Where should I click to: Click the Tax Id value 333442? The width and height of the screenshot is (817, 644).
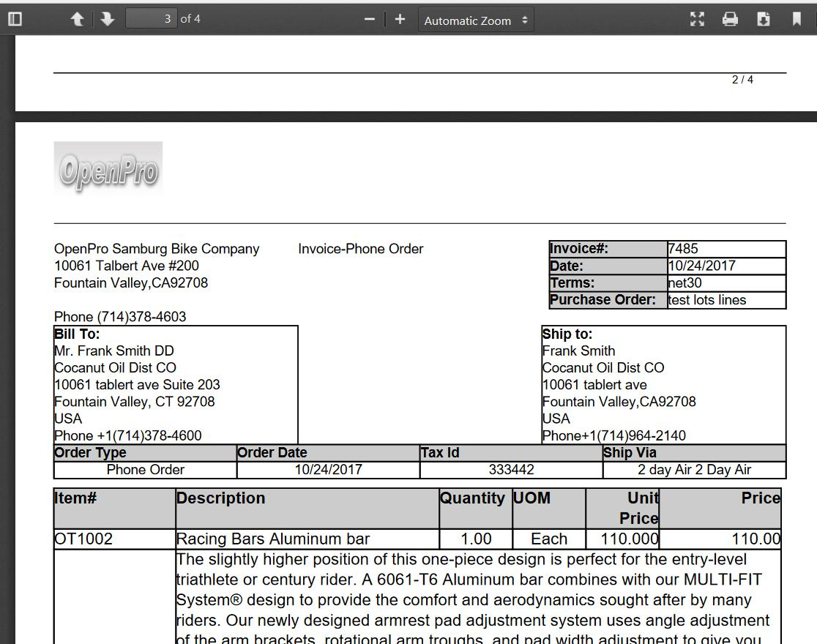click(x=511, y=470)
